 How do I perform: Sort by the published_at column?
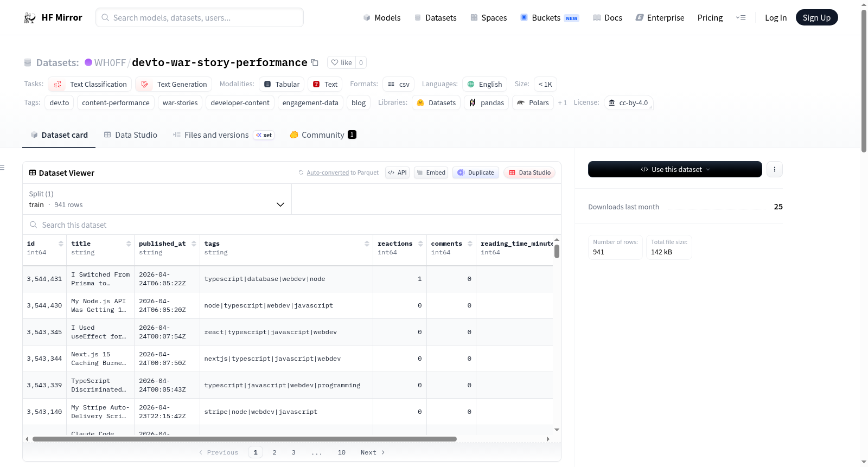point(194,244)
